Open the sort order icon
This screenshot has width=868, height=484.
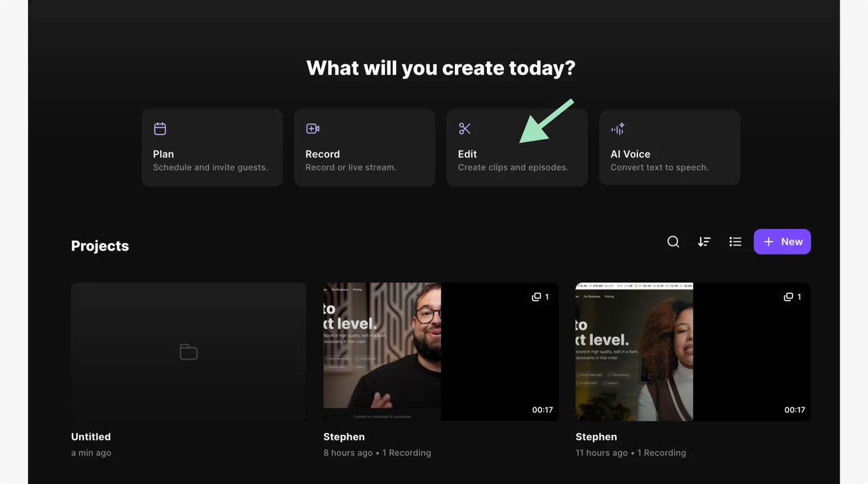click(x=704, y=241)
